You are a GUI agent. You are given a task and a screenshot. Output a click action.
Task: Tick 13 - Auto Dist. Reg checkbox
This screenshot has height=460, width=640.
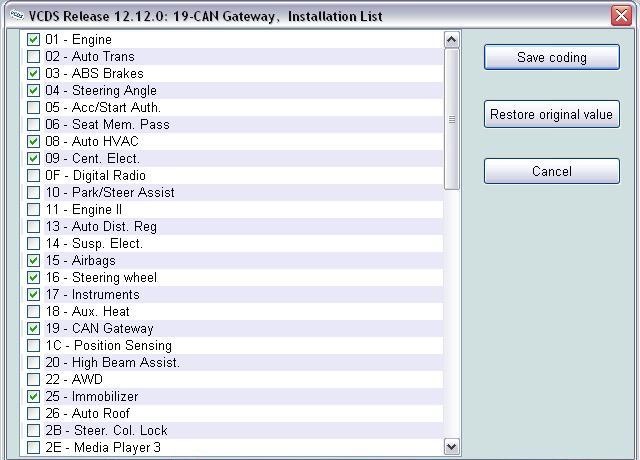(33, 227)
